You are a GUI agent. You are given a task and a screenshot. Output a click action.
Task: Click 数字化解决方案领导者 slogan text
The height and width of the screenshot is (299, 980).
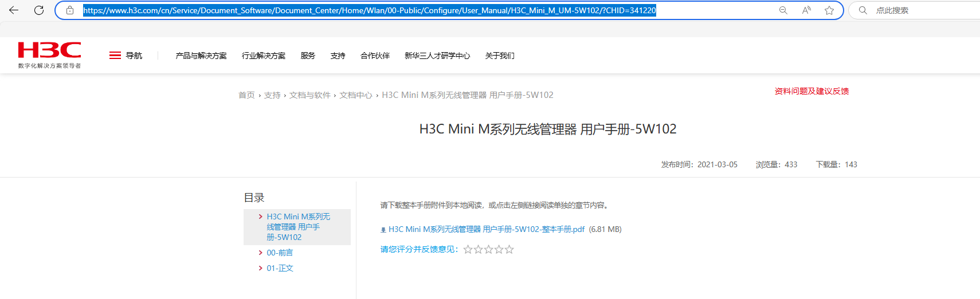click(49, 66)
